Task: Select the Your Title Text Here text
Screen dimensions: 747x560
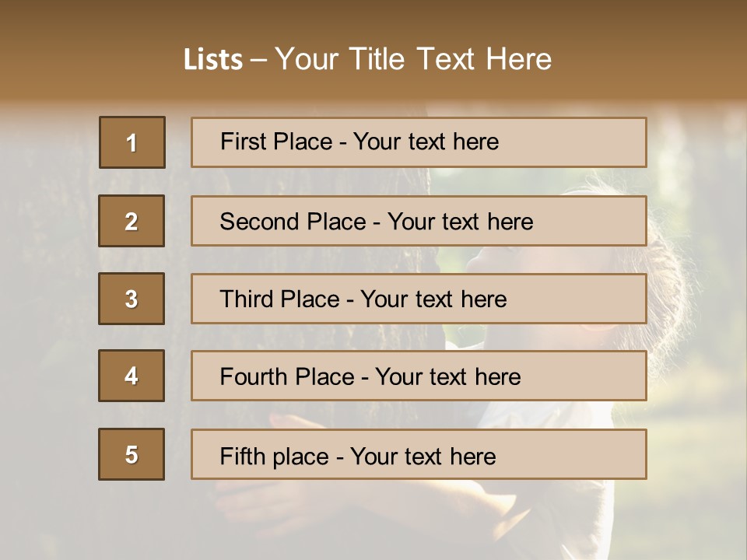Action: tap(413, 59)
